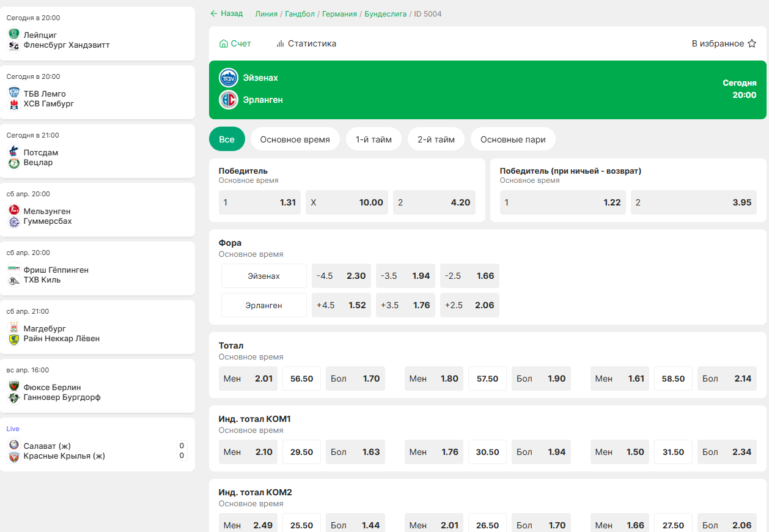Click the Потсдам team logo
769x532 pixels.
click(x=14, y=152)
